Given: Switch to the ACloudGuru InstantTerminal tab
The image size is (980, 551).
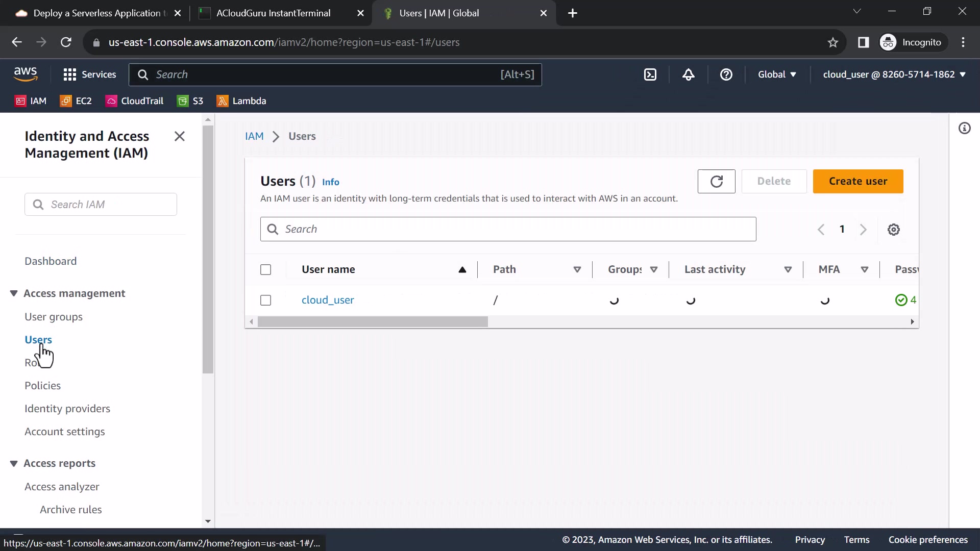Looking at the screenshot, I should [273, 13].
